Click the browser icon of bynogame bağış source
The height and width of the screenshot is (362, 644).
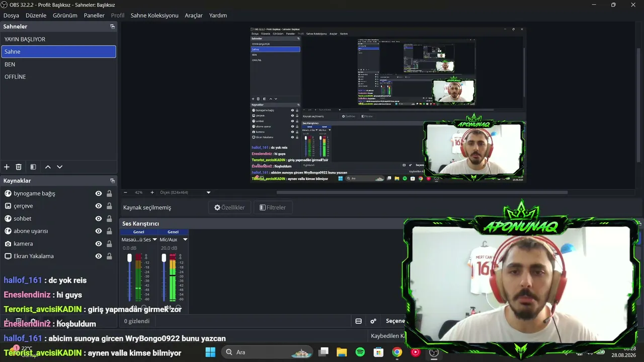coord(8,194)
